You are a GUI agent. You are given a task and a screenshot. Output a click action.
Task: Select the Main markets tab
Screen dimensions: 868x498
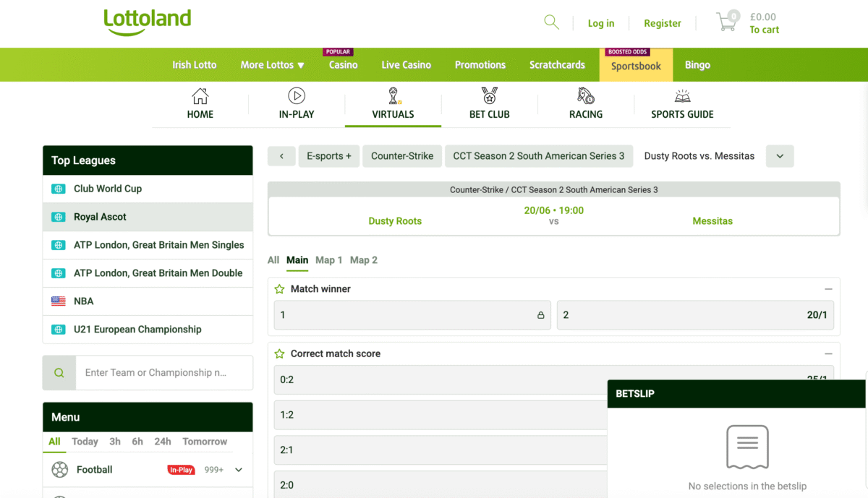point(297,260)
